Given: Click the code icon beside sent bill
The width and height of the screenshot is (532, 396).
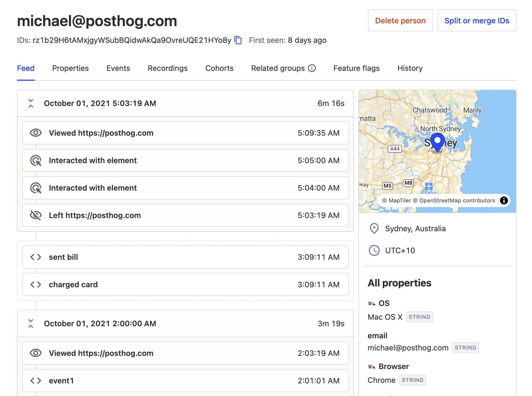Looking at the screenshot, I should 36,257.
